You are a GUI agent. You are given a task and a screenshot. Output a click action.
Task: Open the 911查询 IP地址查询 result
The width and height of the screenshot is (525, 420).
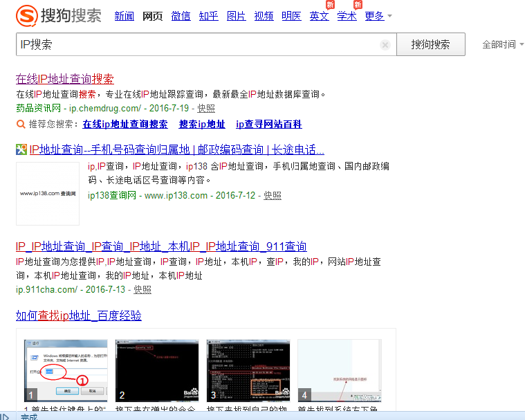[161, 246]
